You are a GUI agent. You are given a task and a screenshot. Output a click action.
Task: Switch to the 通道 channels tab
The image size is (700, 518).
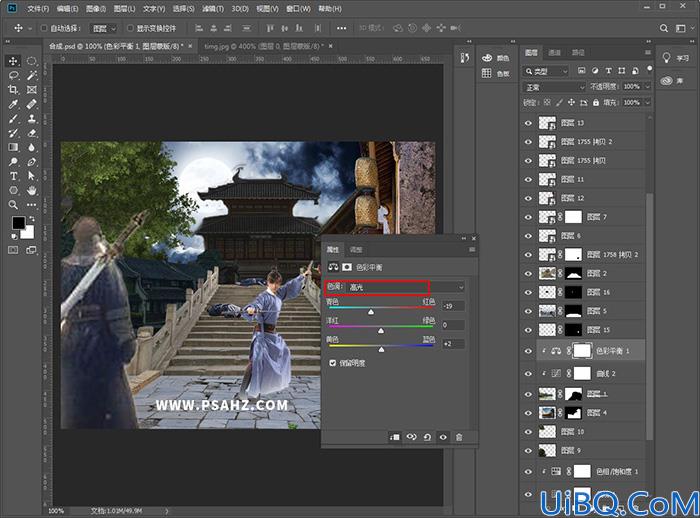554,52
